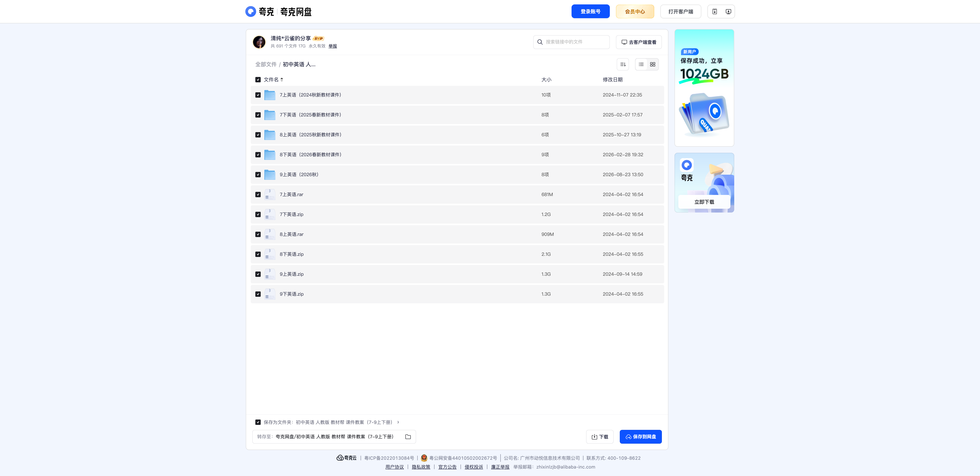Click the 保存到网盘 button

tap(641, 437)
